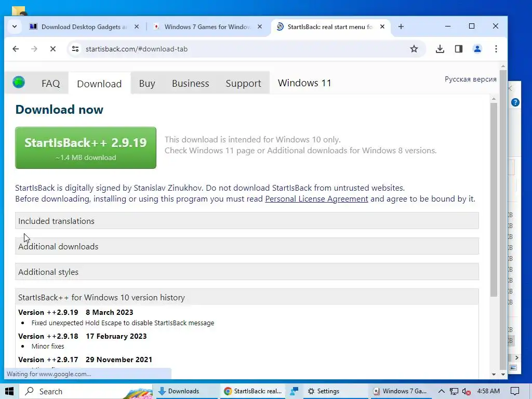The width and height of the screenshot is (532, 399).
Task: Stop loading the page
Action: 53,49
